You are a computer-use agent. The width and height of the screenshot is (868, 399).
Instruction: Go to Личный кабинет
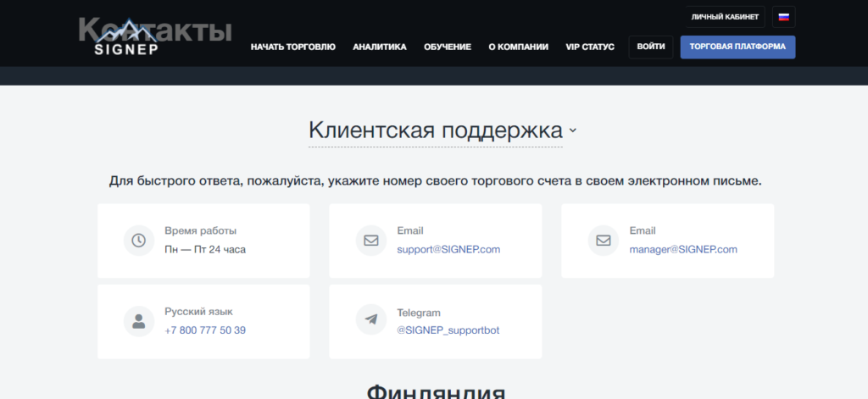pyautogui.click(x=726, y=17)
